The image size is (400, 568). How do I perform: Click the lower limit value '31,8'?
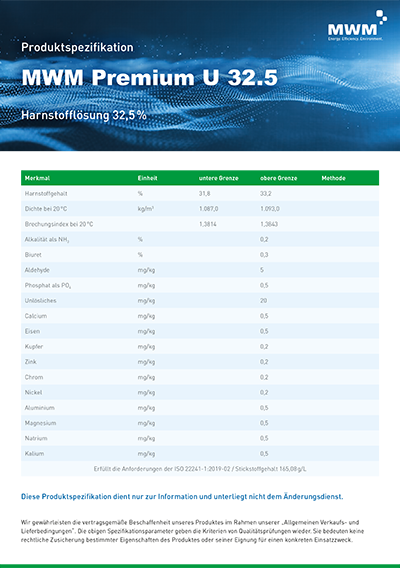click(204, 193)
